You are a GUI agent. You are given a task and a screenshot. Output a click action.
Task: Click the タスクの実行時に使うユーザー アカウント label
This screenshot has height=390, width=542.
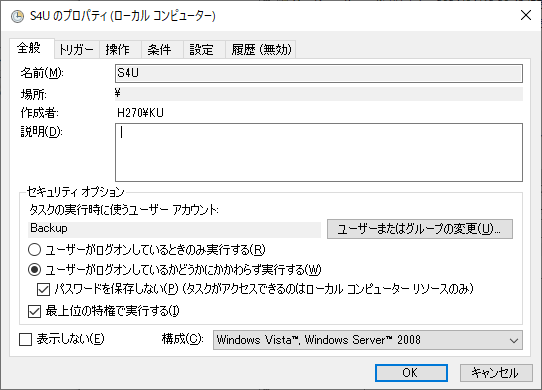point(124,210)
